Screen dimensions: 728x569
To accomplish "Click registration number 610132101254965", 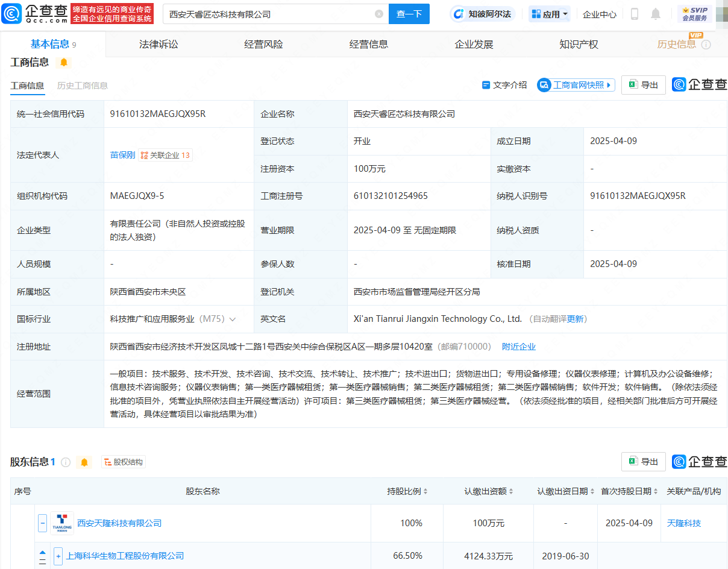I will (x=391, y=196).
